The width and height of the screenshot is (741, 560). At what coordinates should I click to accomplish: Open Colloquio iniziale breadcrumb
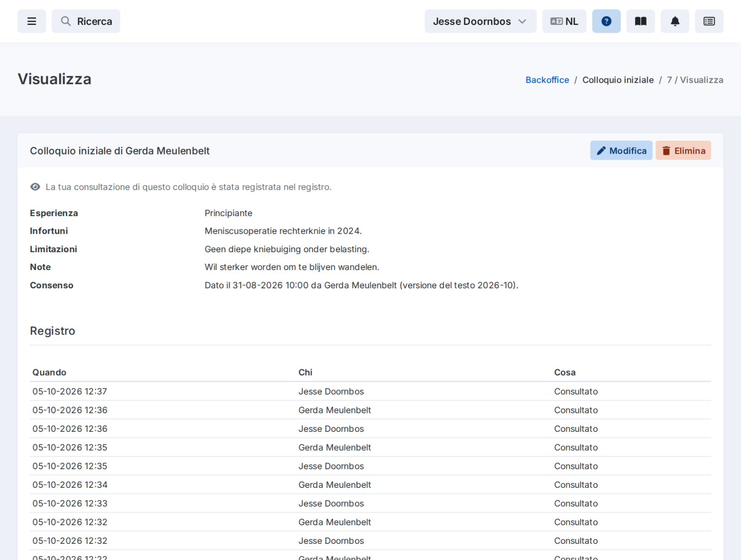(618, 80)
